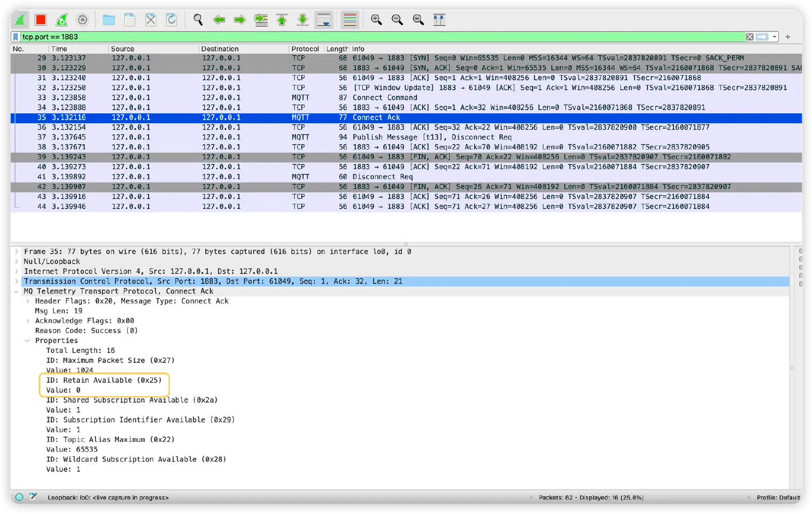Open capture options gear icon

[82, 20]
